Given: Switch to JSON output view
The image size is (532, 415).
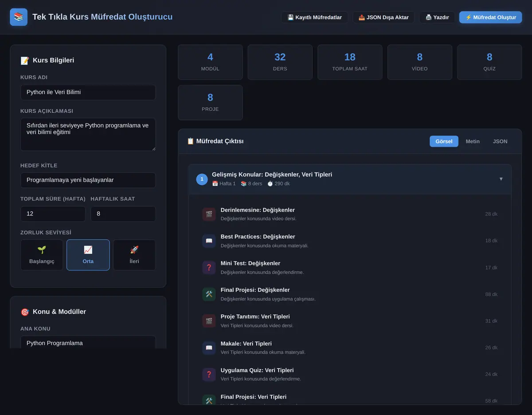Looking at the screenshot, I should 500,141.
